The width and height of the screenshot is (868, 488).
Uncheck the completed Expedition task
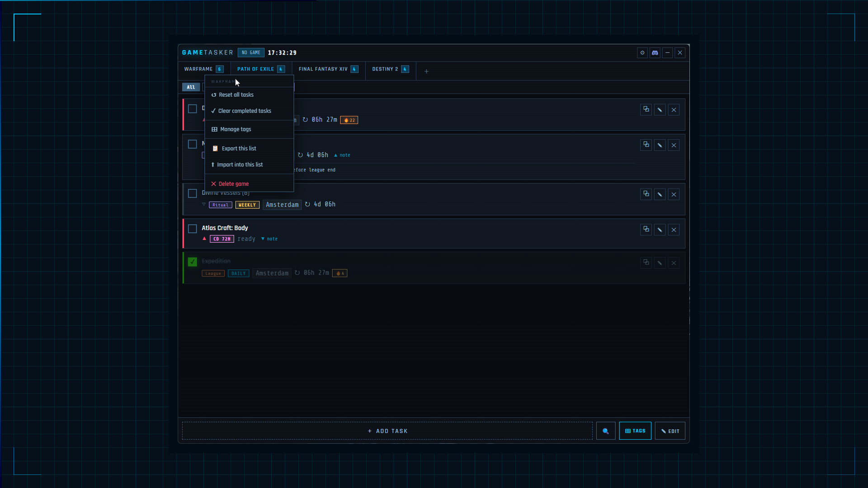tap(192, 262)
